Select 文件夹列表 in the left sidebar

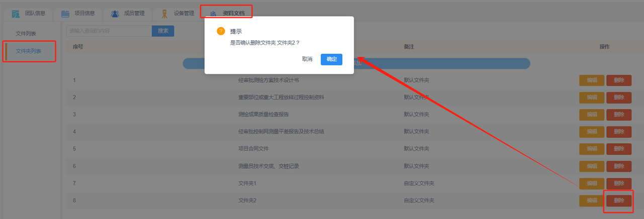29,51
